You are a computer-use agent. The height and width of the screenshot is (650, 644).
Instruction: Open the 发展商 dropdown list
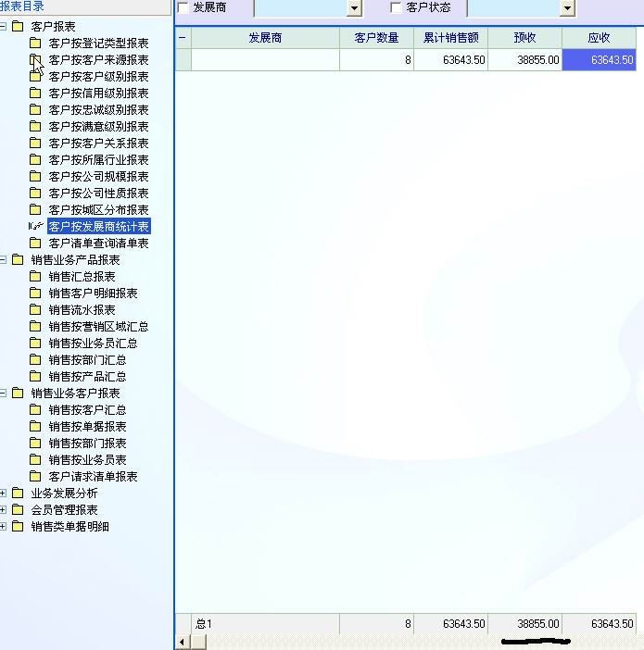click(354, 8)
